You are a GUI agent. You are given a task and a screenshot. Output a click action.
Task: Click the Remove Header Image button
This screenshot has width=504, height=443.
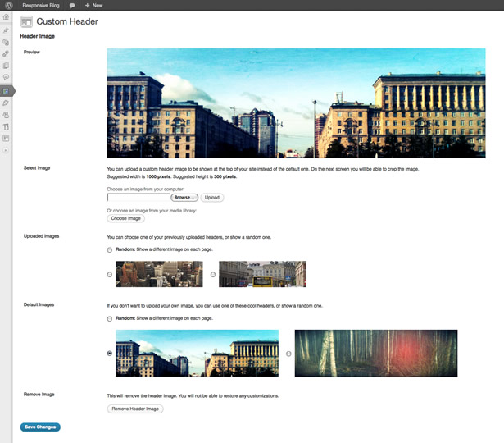point(135,409)
